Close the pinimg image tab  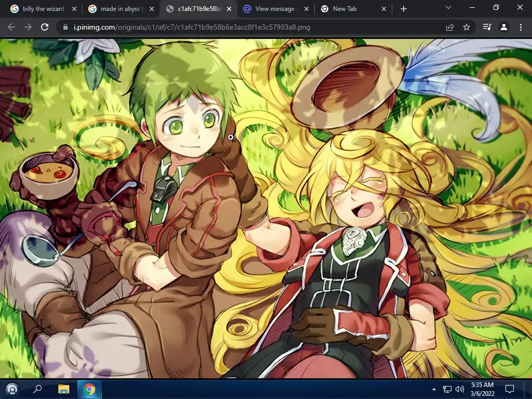(x=229, y=9)
